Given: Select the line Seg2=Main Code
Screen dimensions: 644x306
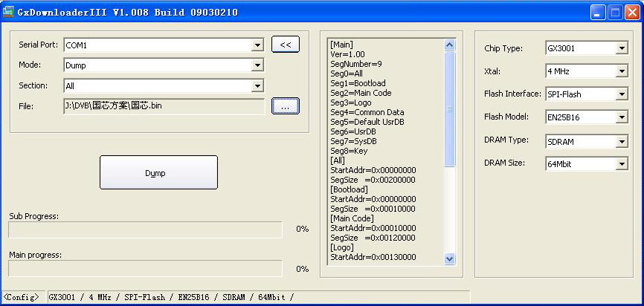Looking at the screenshot, I should coord(361,93).
